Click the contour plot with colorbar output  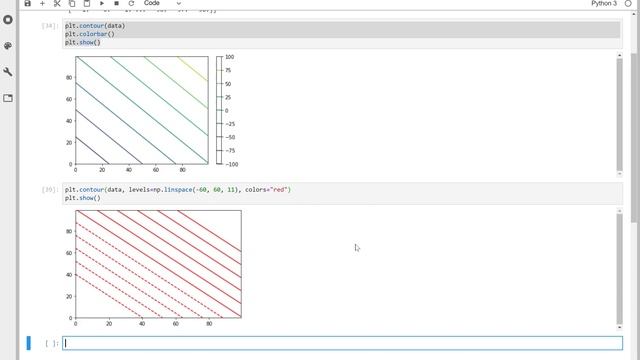click(x=152, y=113)
